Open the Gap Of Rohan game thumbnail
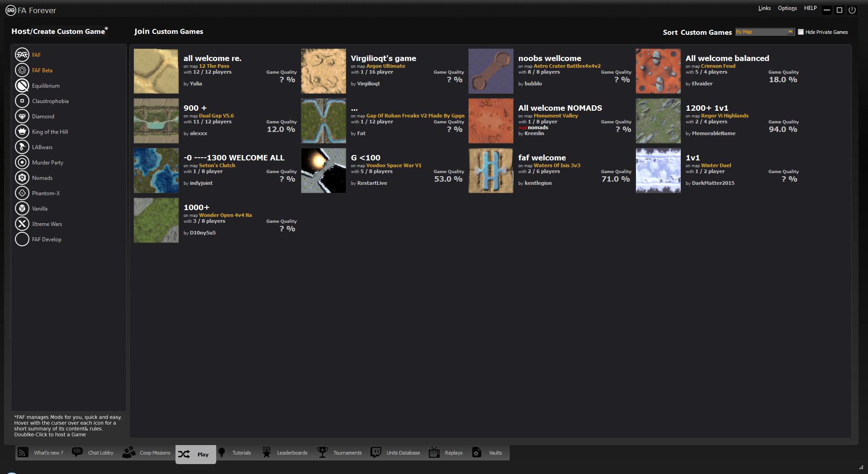 pyautogui.click(x=323, y=121)
